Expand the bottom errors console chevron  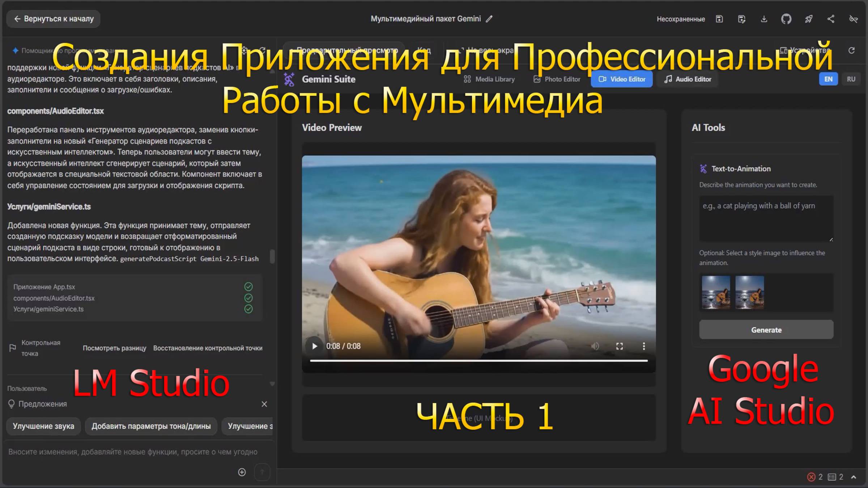[x=854, y=477]
